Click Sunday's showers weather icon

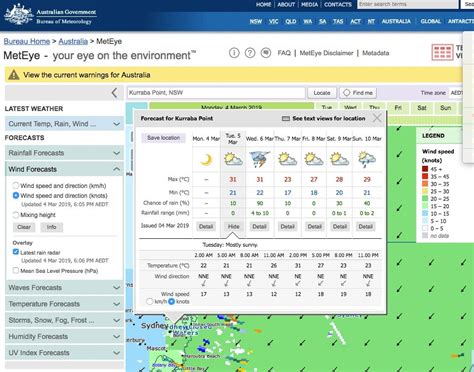[366, 160]
